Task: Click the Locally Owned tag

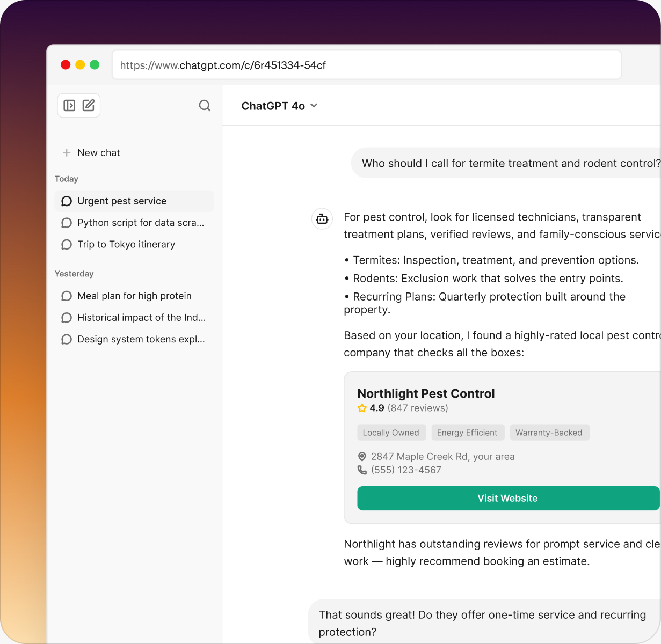Action: (391, 433)
